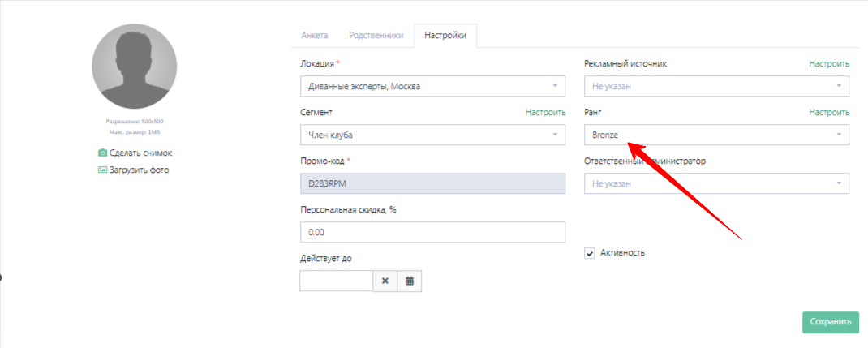
Task: Toggle the Активность checkbox
Action: coord(589,253)
